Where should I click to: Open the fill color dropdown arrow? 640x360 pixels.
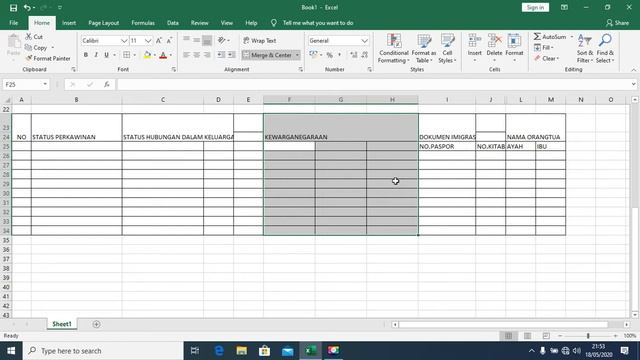click(x=155, y=55)
